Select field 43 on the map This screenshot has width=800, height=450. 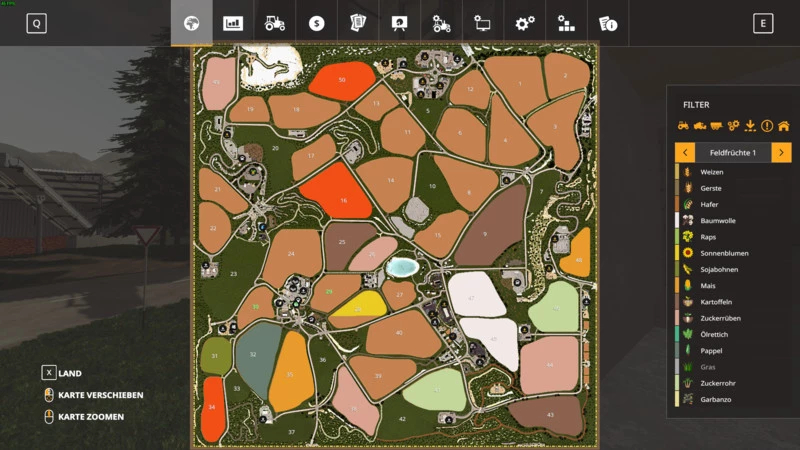click(x=546, y=415)
